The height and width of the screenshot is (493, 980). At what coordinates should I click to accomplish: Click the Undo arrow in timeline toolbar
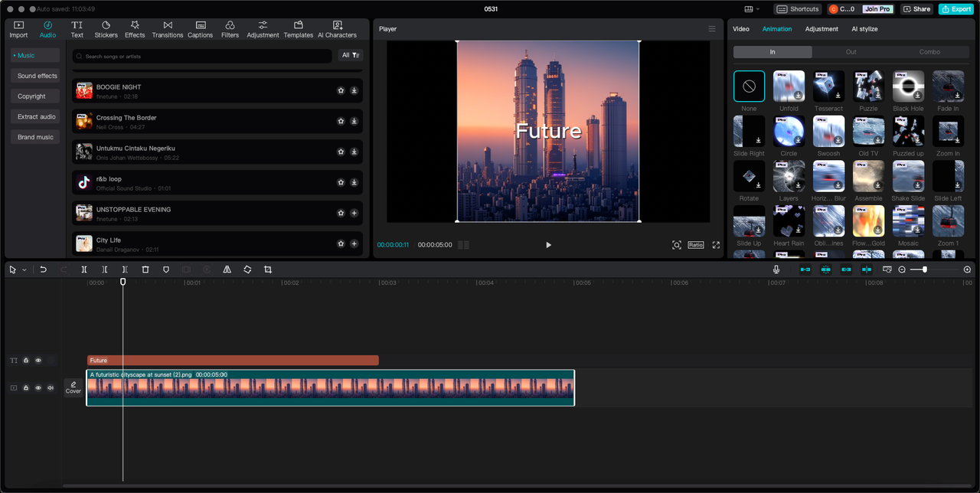point(44,269)
